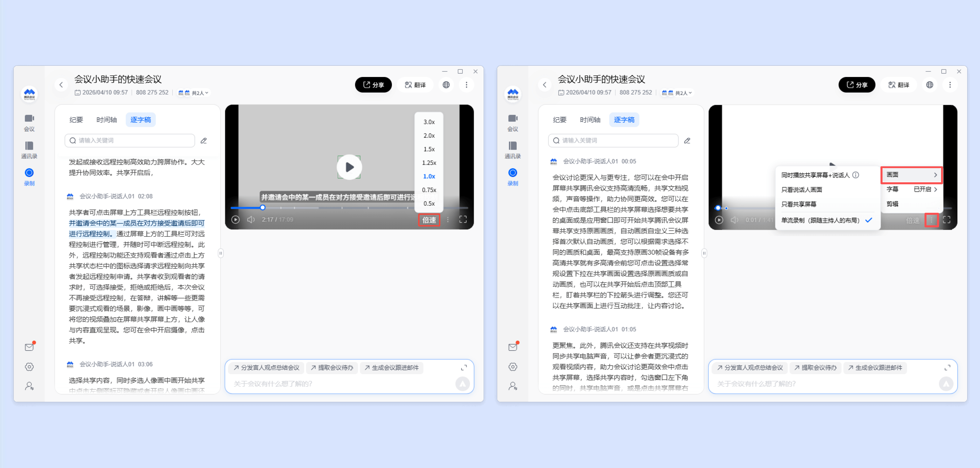980x468 pixels.
Task: Enter fullscreen on the left video player
Action: tap(463, 220)
